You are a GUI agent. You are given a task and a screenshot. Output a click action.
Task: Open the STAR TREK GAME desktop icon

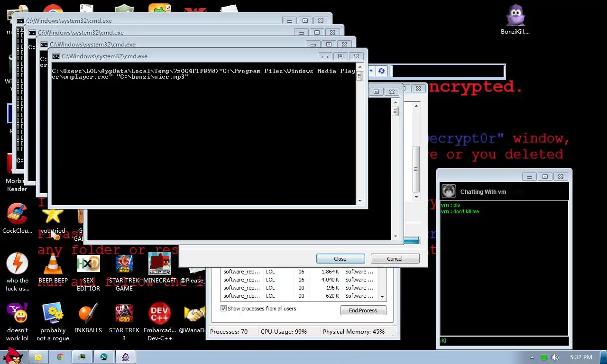tap(124, 272)
